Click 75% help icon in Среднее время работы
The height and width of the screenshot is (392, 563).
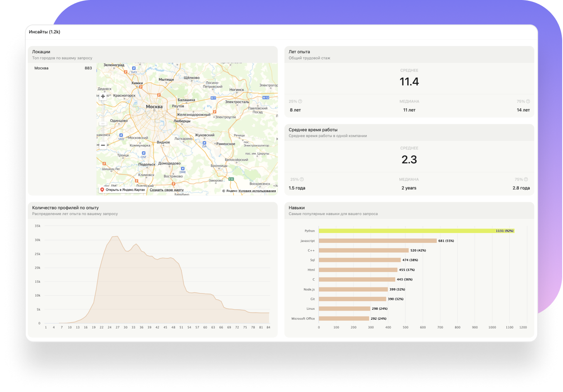[526, 179]
